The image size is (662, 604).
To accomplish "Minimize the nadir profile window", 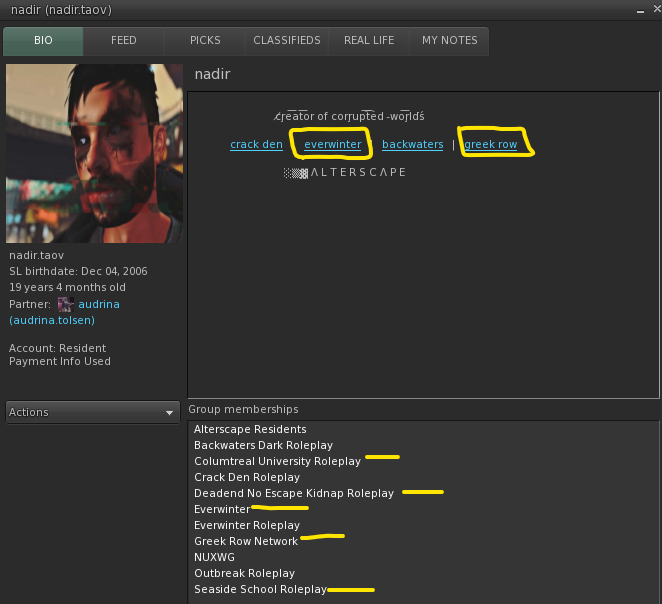I will coord(640,10).
